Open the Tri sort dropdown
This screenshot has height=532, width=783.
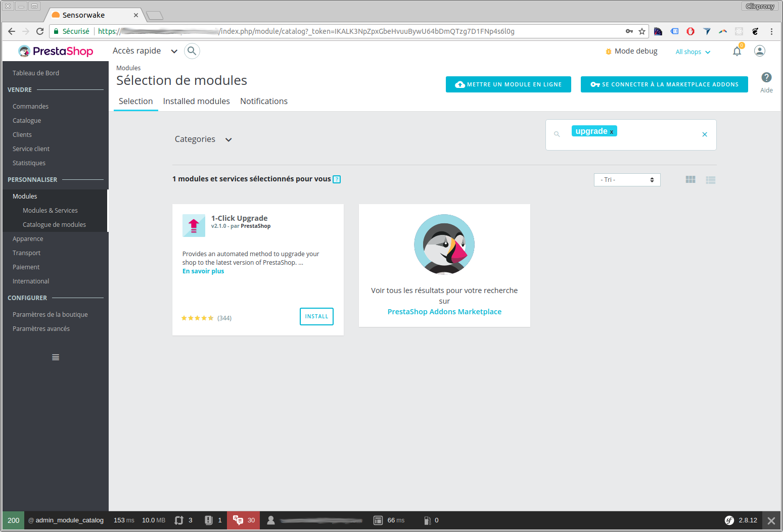pyautogui.click(x=627, y=180)
